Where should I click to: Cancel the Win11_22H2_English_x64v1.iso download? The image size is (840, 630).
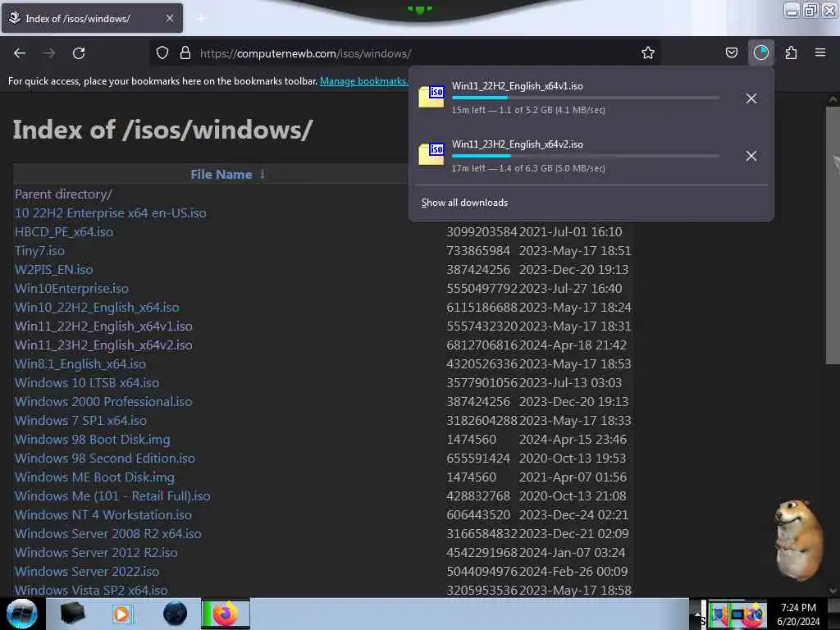[751, 98]
